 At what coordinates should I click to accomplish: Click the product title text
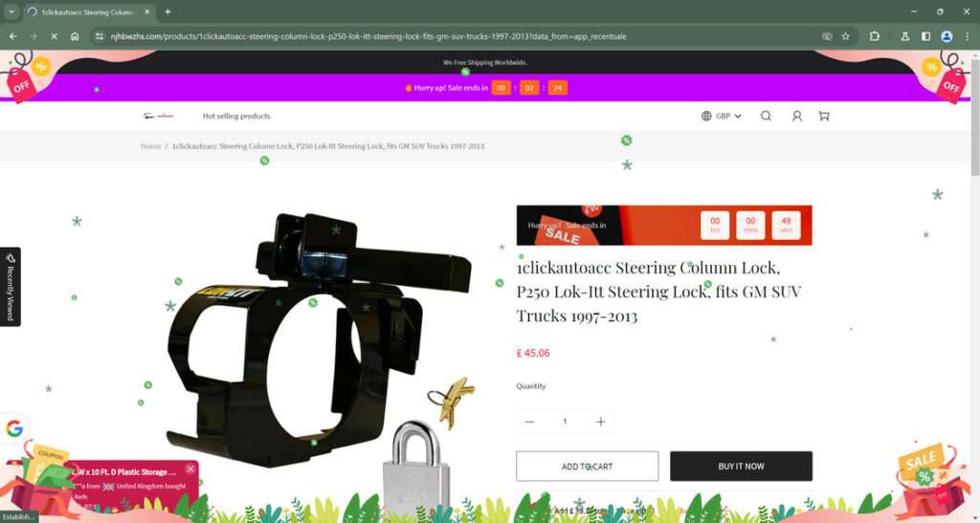click(x=658, y=292)
